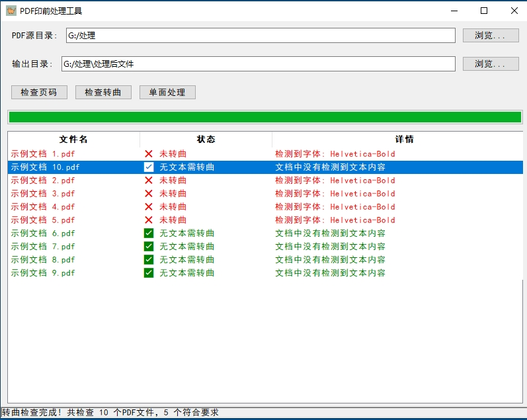Sort by the 文件名 column header
Image resolution: width=527 pixels, height=420 pixels.
click(73, 140)
